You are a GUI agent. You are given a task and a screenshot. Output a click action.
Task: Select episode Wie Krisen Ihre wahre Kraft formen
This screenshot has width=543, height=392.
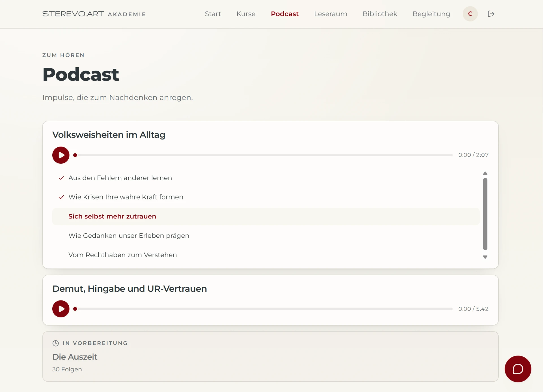click(x=266, y=197)
